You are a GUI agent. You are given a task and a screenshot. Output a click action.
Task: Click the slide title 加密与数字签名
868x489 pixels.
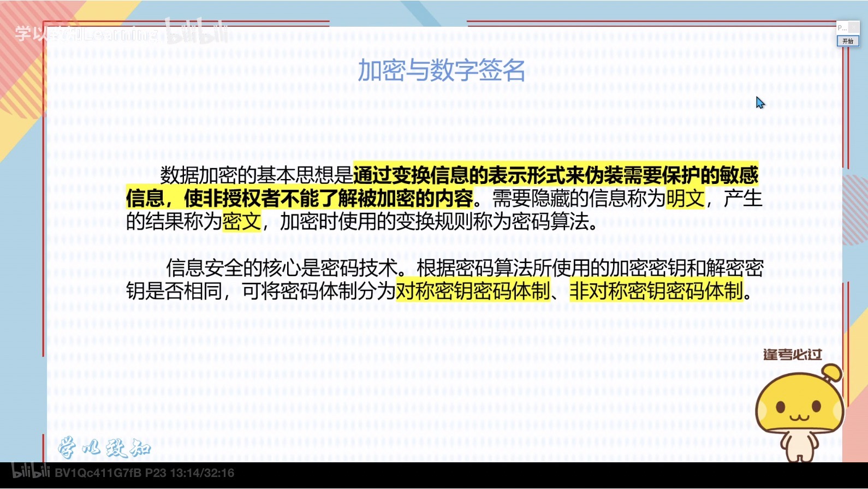[x=441, y=71]
